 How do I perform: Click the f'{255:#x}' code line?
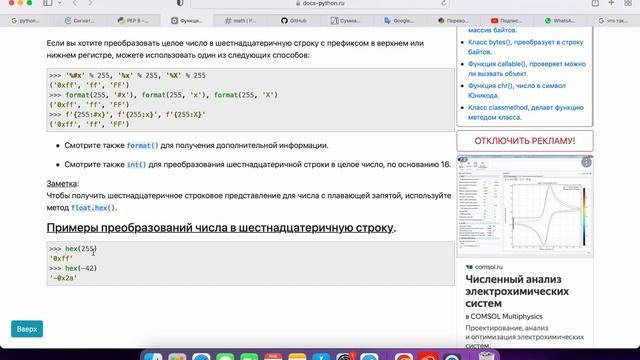pyautogui.click(x=127, y=114)
